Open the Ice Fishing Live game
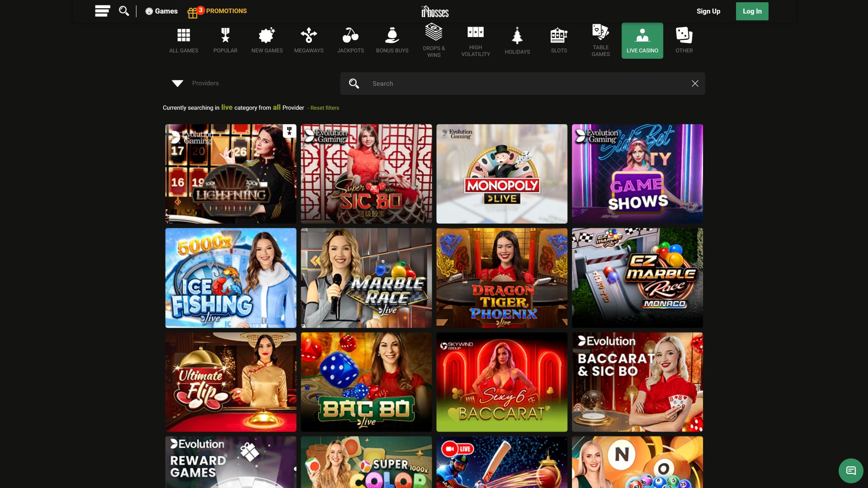 [231, 278]
